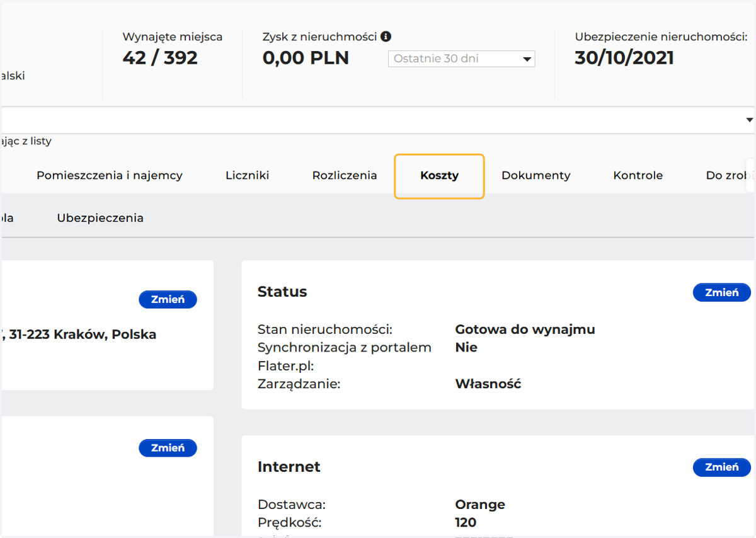Click Zmień in the Internet card
This screenshot has width=756, height=538.
pos(722,467)
